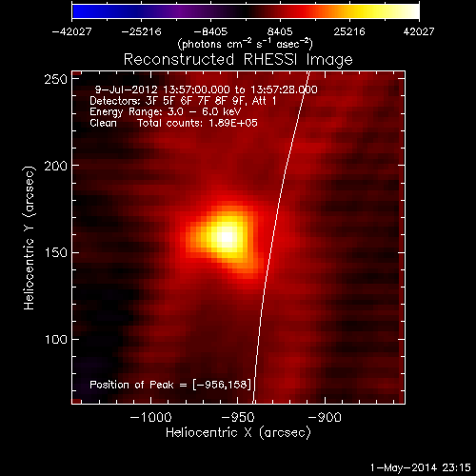Click the observation date and time text

tap(207, 89)
